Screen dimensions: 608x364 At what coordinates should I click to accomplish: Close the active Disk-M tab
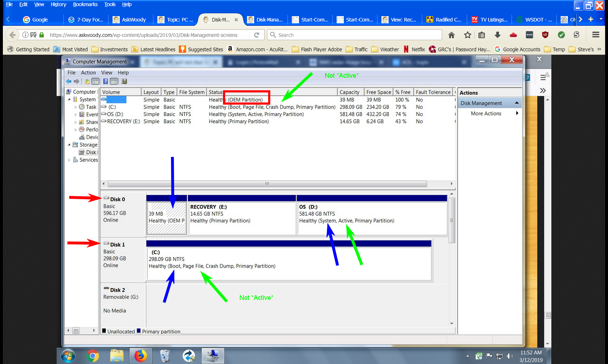tap(236, 20)
